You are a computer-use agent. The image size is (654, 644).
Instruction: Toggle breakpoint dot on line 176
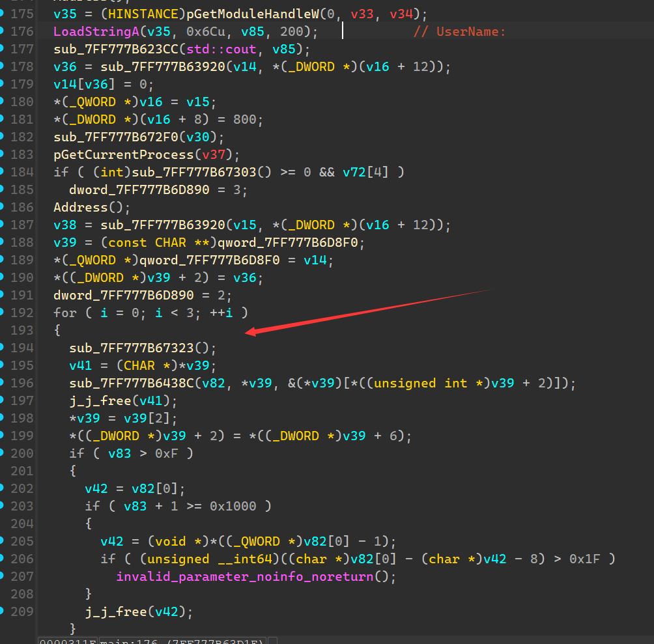click(3, 31)
